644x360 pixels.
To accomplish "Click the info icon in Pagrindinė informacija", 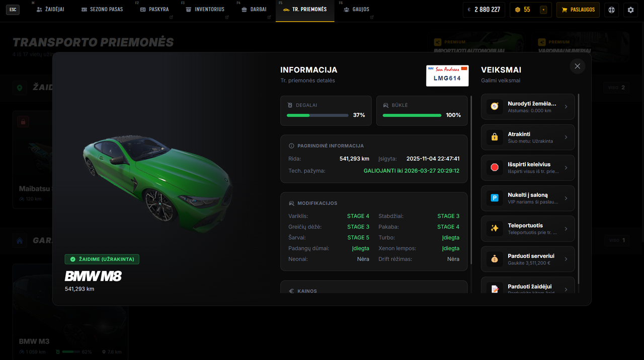I will (x=291, y=146).
